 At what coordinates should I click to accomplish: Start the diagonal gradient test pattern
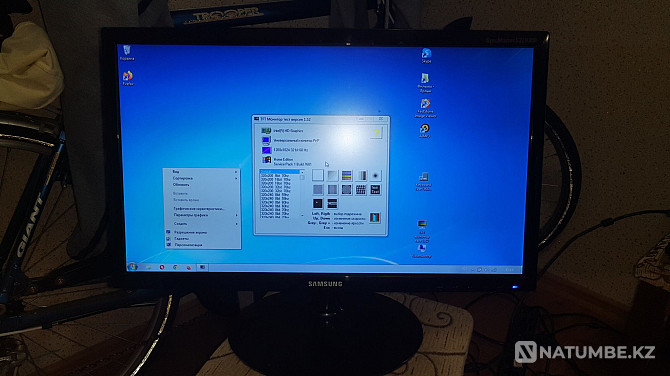(x=332, y=175)
